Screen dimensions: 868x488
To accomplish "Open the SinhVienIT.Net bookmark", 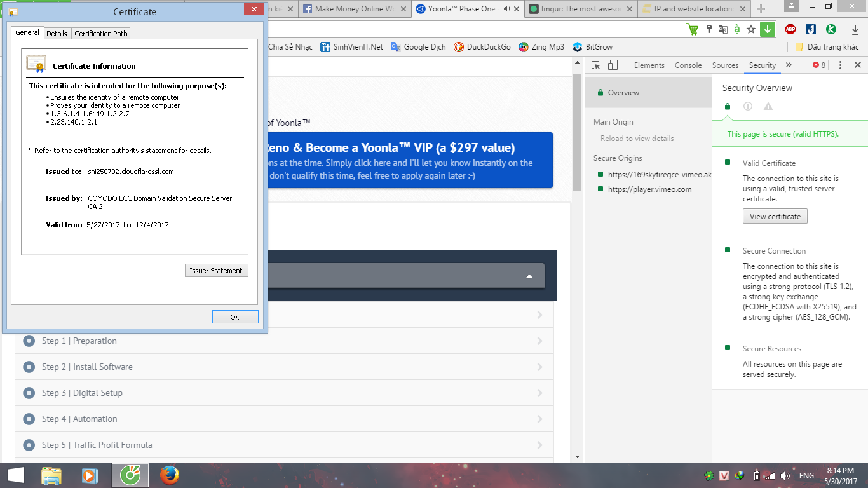I will (x=352, y=47).
